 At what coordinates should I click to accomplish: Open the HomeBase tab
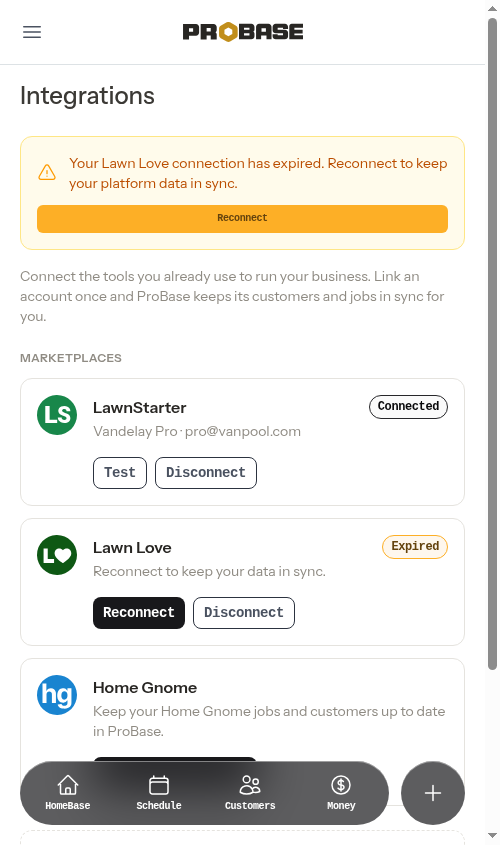[x=68, y=793]
